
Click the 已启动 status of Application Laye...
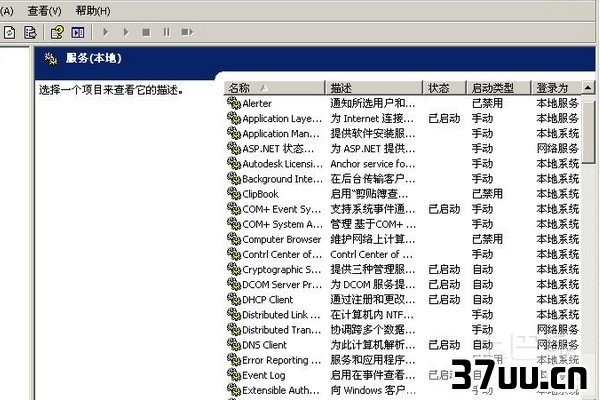tap(444, 118)
